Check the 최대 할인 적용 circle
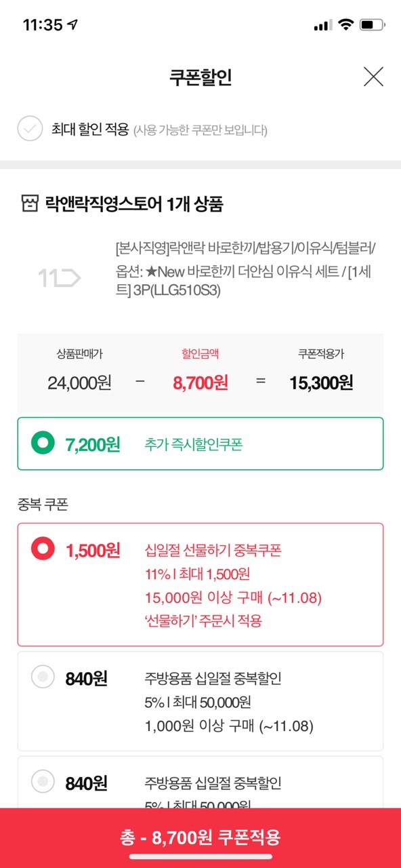 (30, 128)
